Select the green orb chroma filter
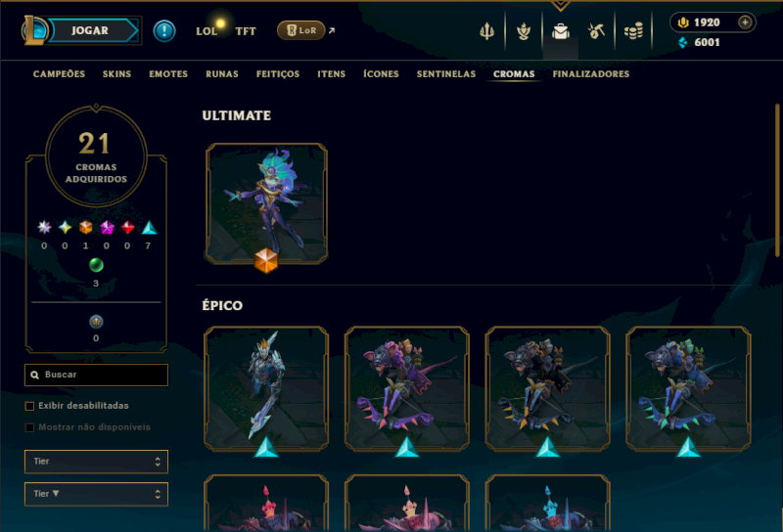Image resolution: width=783 pixels, height=532 pixels. (x=96, y=265)
